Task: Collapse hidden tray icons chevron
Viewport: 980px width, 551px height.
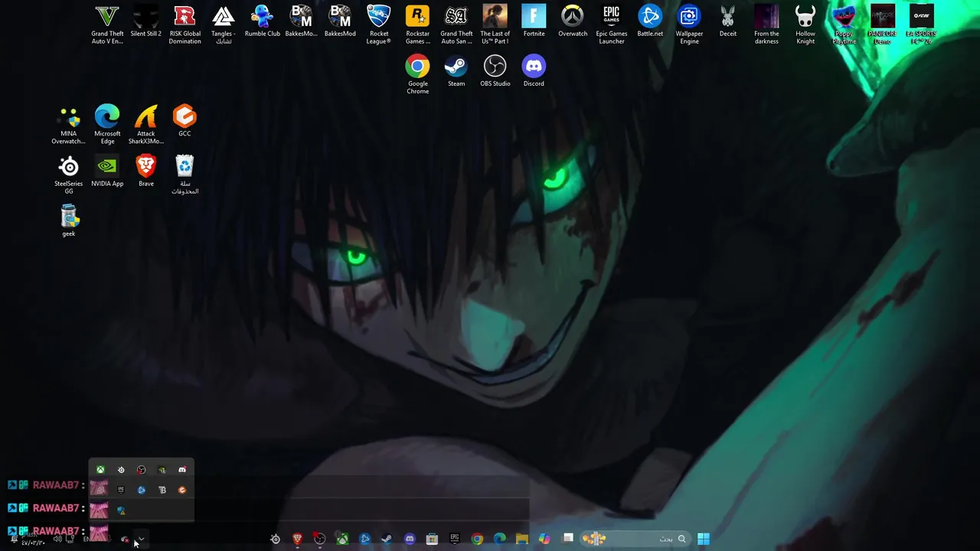Action: [x=141, y=539]
